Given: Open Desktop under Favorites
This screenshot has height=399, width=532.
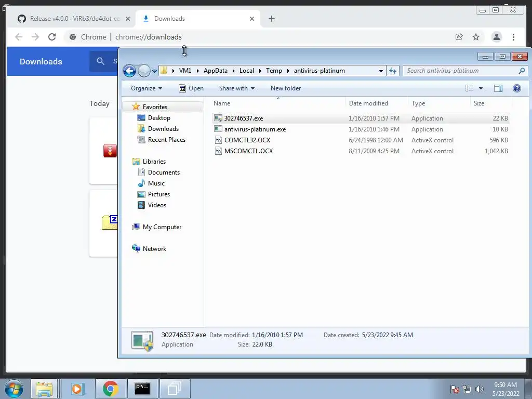Looking at the screenshot, I should (159, 118).
